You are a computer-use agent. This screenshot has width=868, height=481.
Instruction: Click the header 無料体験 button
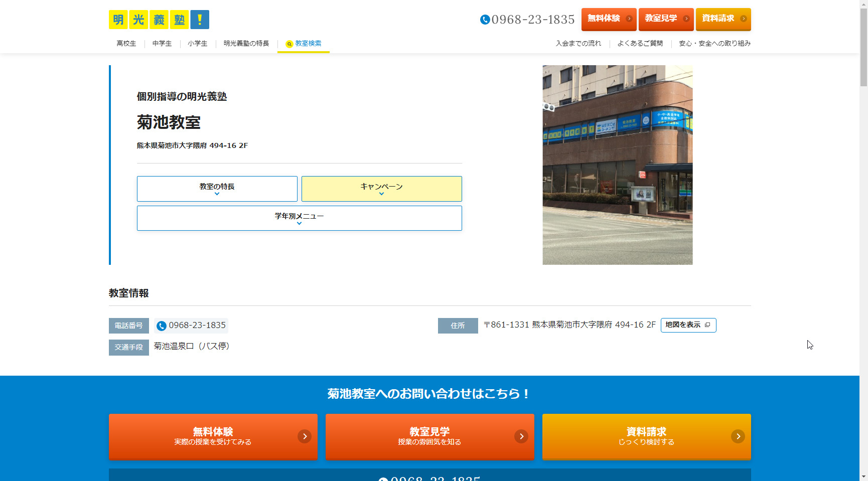tap(609, 19)
